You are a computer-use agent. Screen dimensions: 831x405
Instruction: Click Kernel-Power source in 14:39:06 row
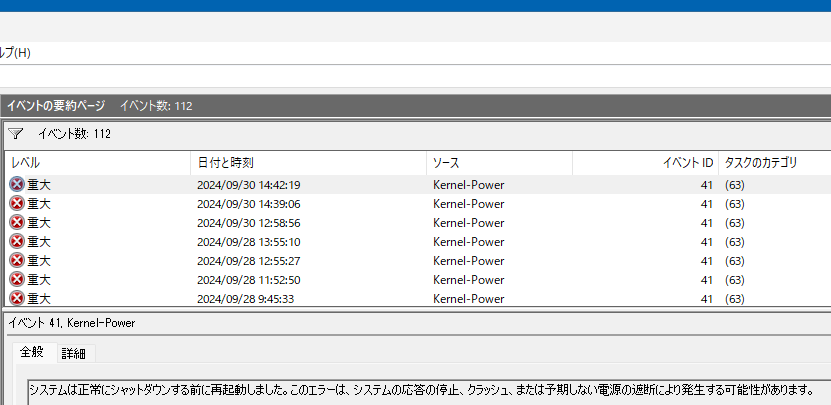[468, 204]
